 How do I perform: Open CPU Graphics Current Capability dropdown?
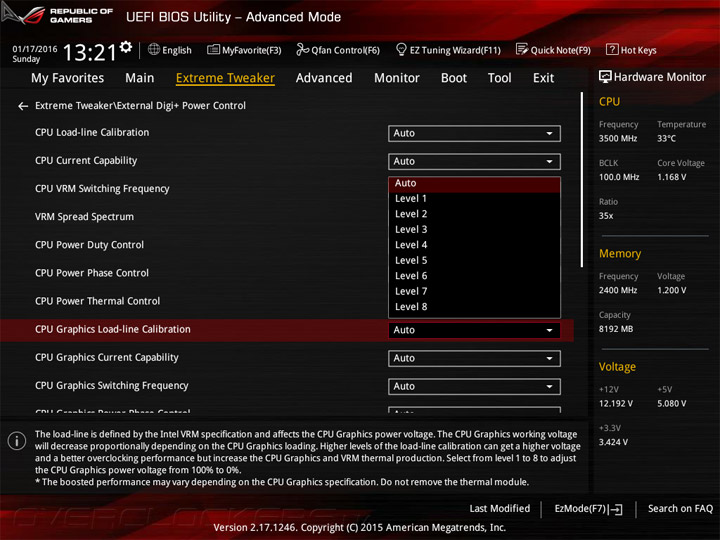tap(474, 358)
